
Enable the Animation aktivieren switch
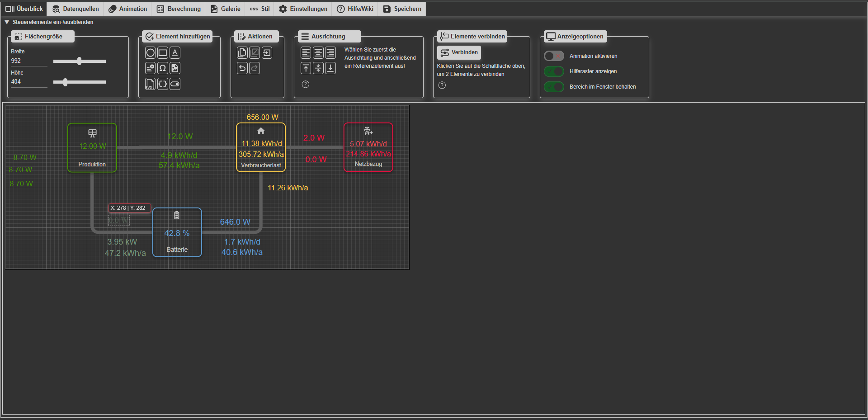point(554,56)
